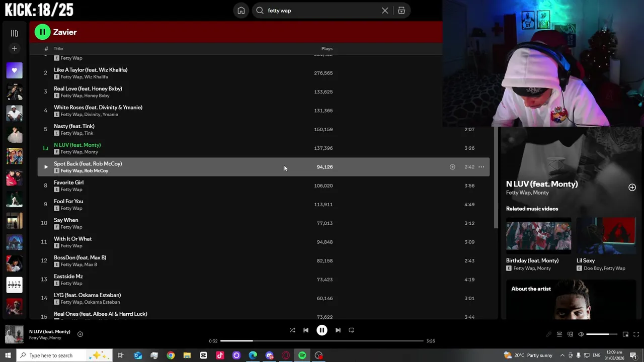Viewport: 644px width, 362px height.
Task: Pause Zavier album with green button
Action: 42,32
